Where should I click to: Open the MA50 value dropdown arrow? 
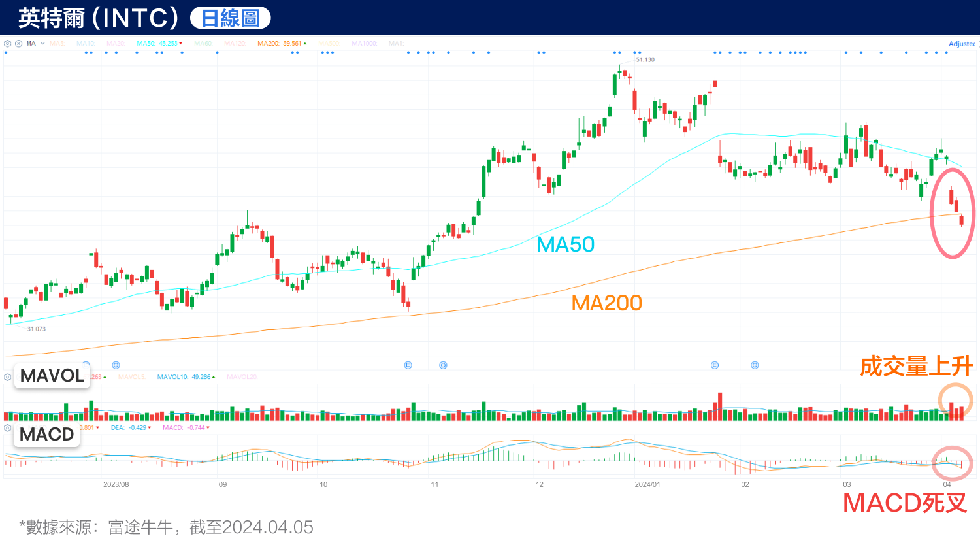click(180, 43)
